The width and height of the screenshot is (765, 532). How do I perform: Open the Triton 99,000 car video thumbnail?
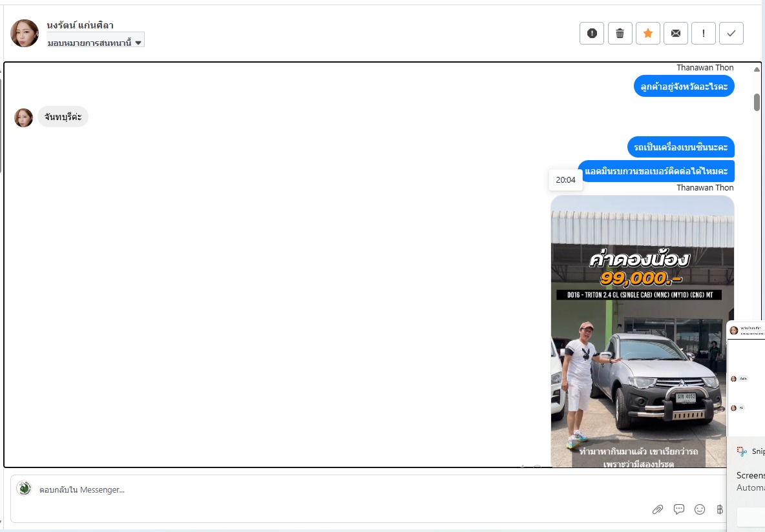tap(642, 331)
